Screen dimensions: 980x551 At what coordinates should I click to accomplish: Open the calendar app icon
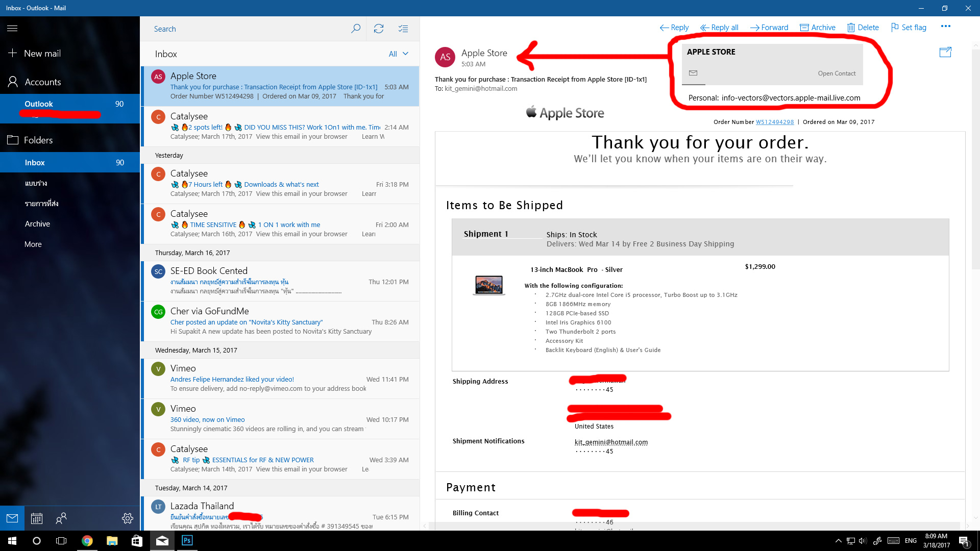tap(37, 518)
